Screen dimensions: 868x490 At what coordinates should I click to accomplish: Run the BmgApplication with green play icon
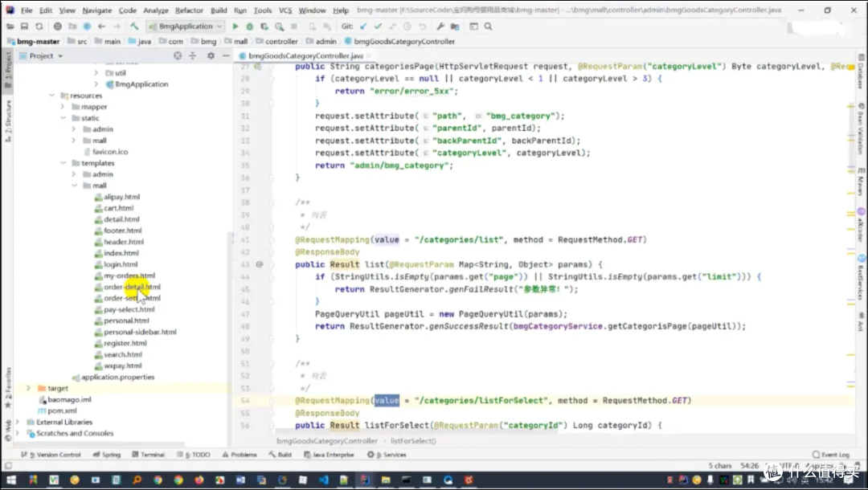click(235, 26)
